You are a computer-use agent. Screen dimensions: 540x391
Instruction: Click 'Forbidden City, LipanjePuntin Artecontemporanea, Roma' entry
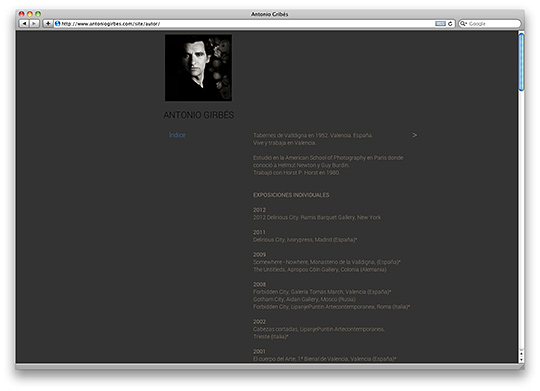pos(331,307)
